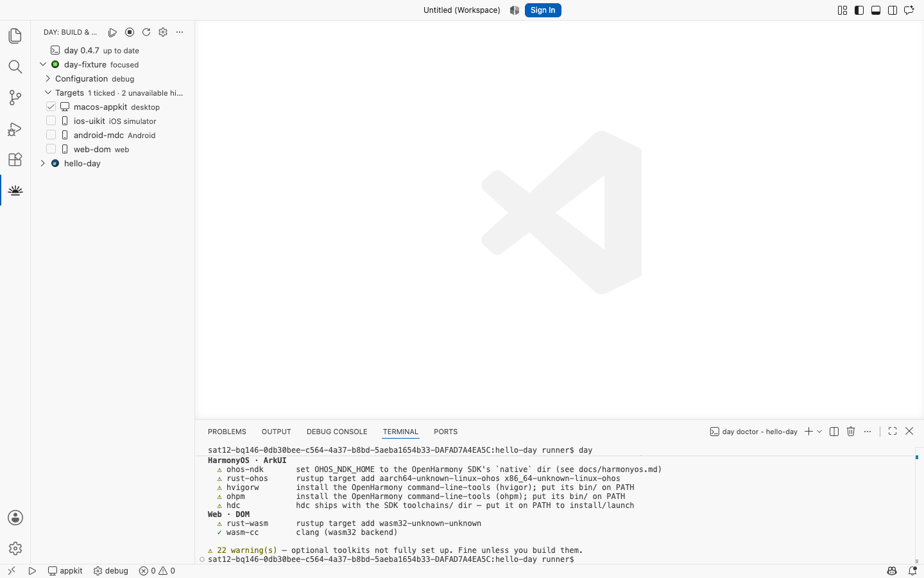Image resolution: width=924 pixels, height=578 pixels.
Task: Refresh the Day build panel
Action: tap(146, 32)
